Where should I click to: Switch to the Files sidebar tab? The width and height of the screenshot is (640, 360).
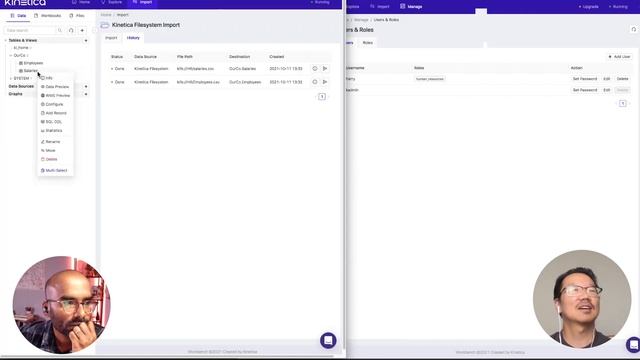(77, 16)
